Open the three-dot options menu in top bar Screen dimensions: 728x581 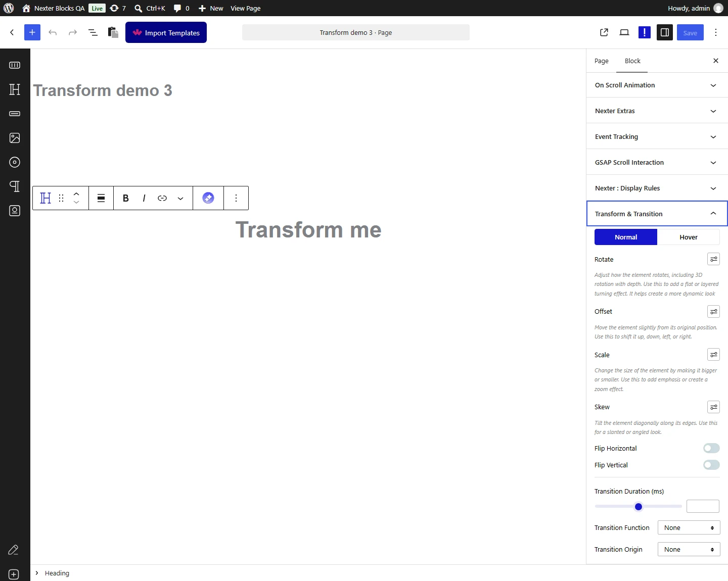pyautogui.click(x=716, y=32)
